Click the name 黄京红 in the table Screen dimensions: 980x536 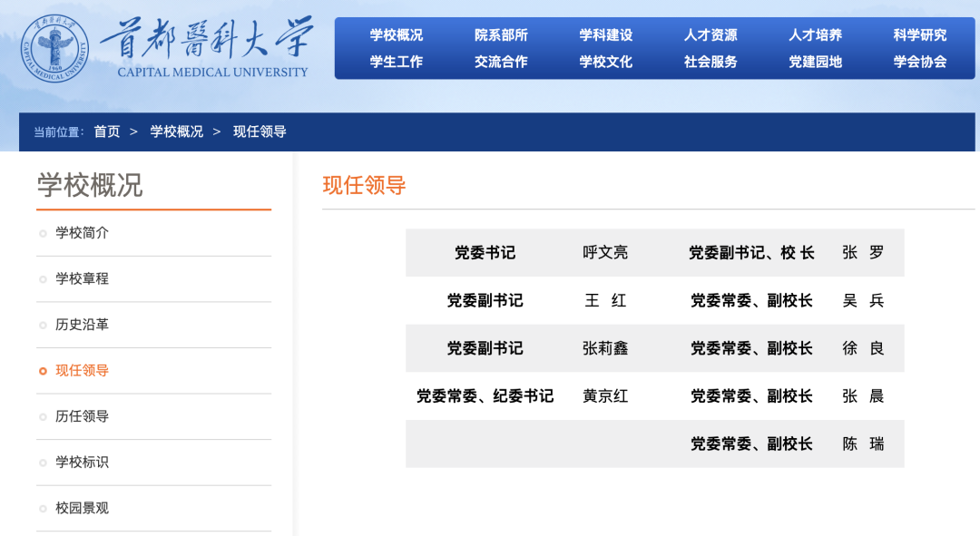(605, 396)
